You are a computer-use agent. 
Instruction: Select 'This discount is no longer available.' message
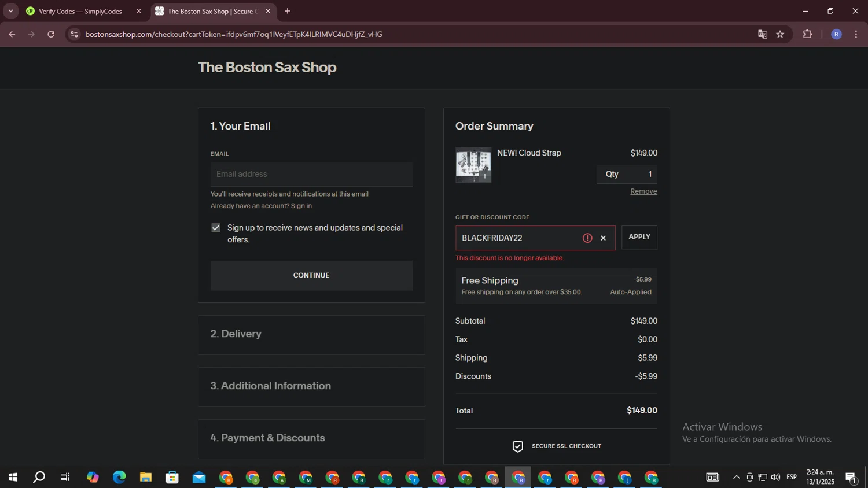click(510, 258)
